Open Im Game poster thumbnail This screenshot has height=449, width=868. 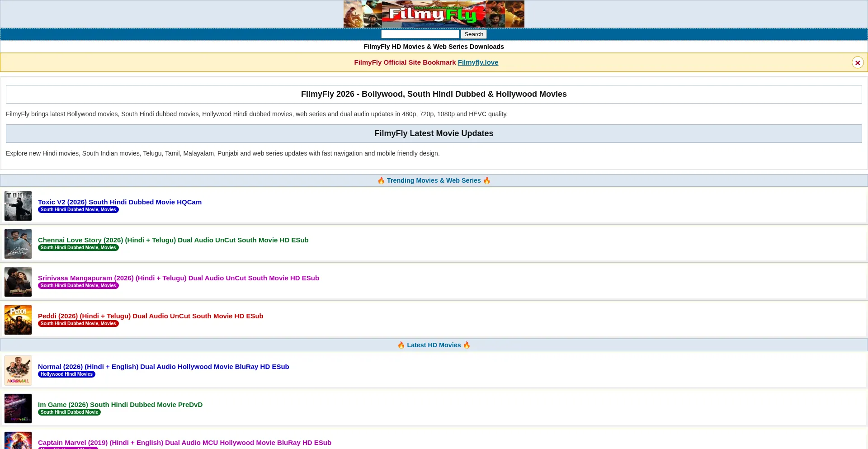click(x=18, y=408)
